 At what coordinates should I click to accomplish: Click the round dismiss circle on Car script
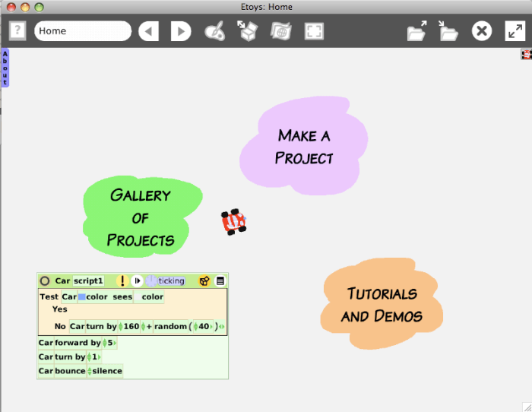click(x=45, y=280)
